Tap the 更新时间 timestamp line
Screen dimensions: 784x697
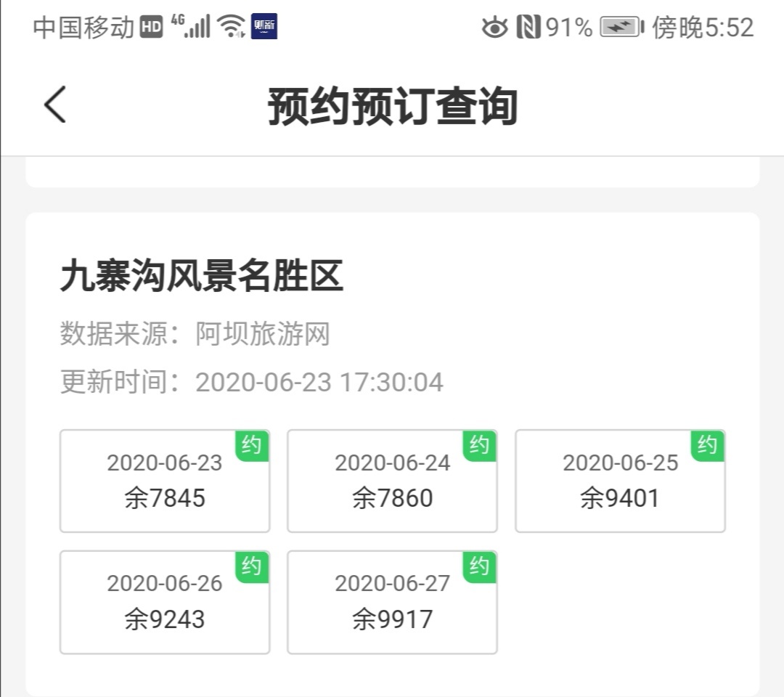click(251, 382)
